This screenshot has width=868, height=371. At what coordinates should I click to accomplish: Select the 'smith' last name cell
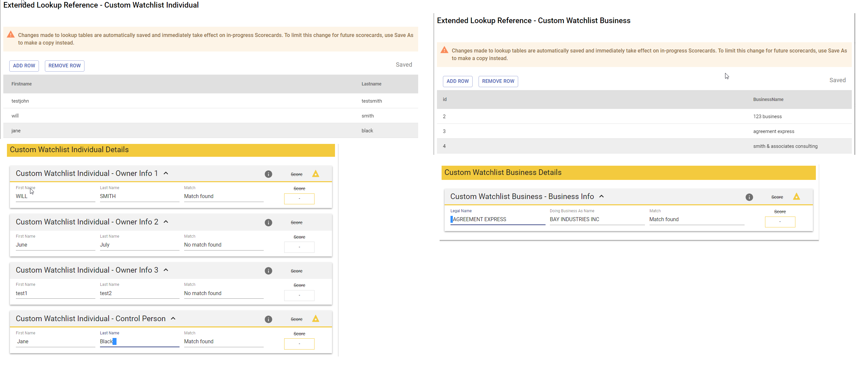tap(368, 116)
